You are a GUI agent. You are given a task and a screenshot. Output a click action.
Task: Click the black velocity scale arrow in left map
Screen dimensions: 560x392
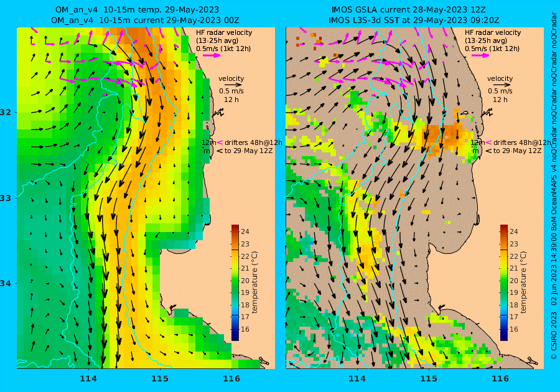(x=233, y=85)
